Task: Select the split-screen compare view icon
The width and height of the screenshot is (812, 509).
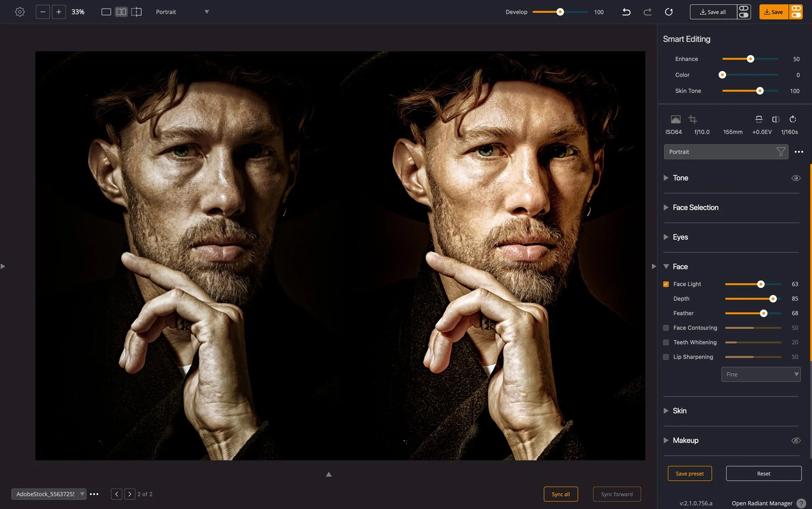Action: coord(136,12)
